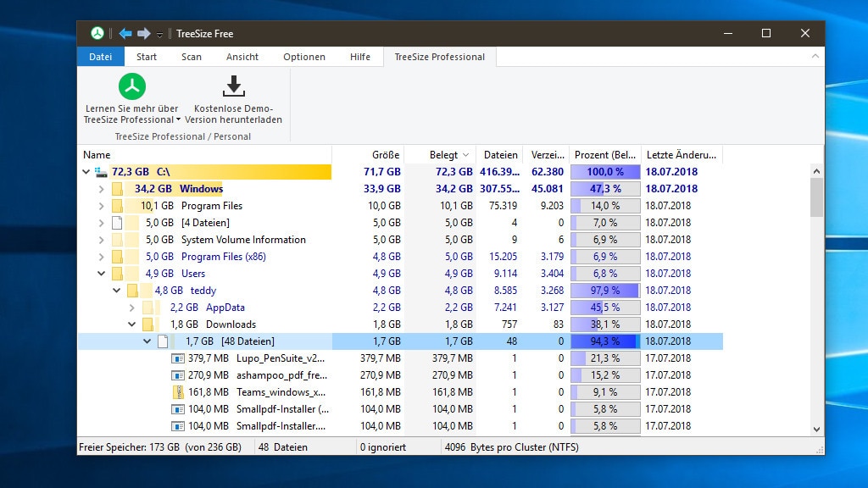Viewport: 868px width, 488px height.
Task: Click 4096 Bytes pro Cluster (NTFS) status
Action: 511,447
